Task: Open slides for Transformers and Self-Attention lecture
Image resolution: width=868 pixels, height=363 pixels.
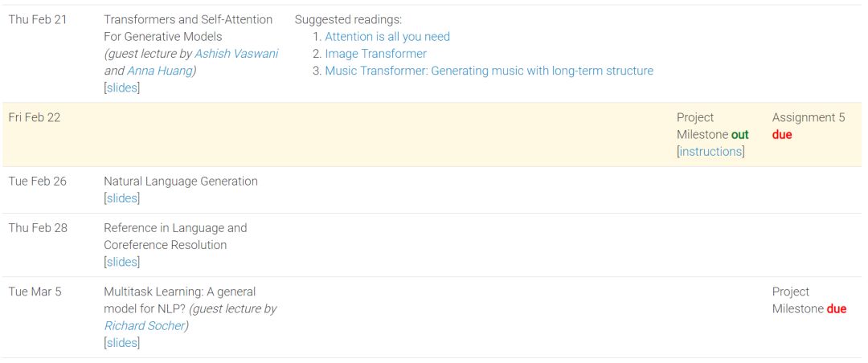Action: (122, 88)
